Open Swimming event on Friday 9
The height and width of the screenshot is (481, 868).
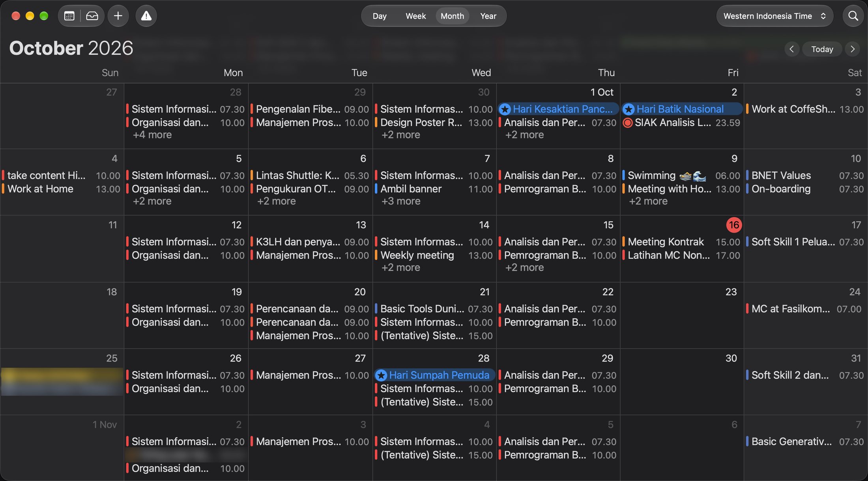coord(681,175)
